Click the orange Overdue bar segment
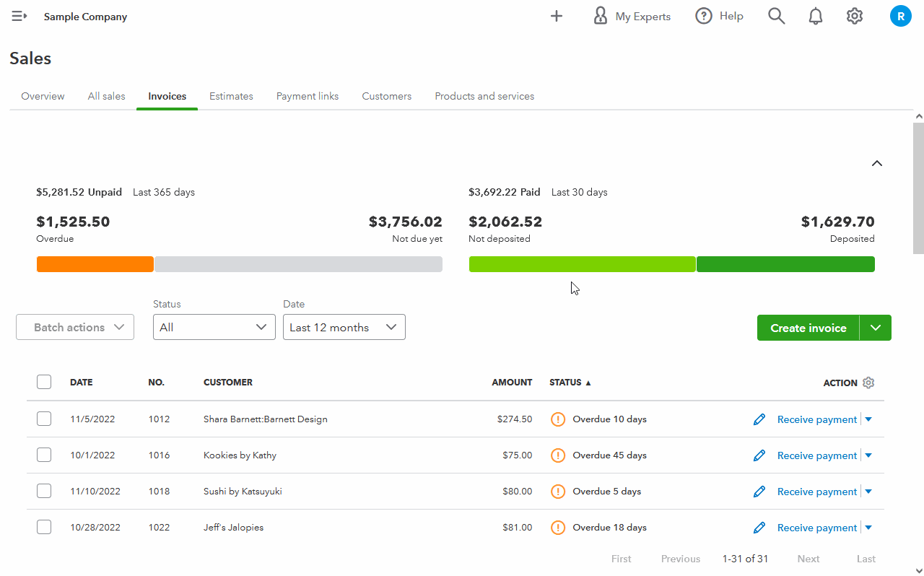This screenshot has height=576, width=924. coord(95,264)
